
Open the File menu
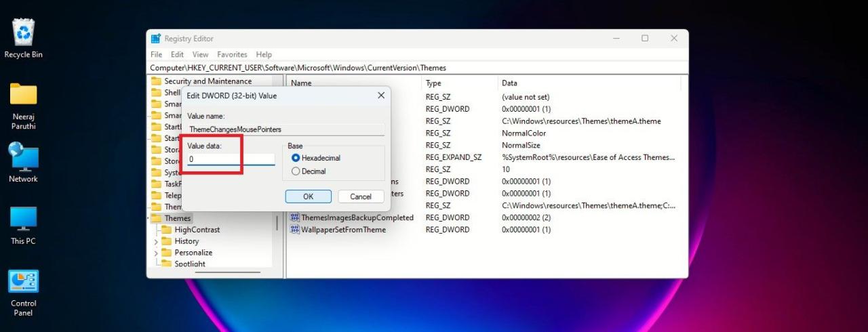click(x=157, y=54)
